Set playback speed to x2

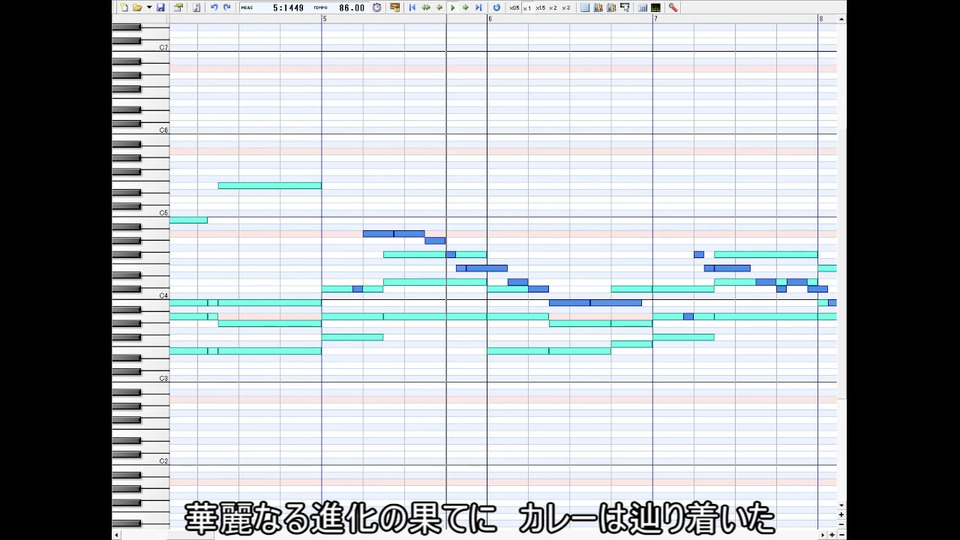553,8
